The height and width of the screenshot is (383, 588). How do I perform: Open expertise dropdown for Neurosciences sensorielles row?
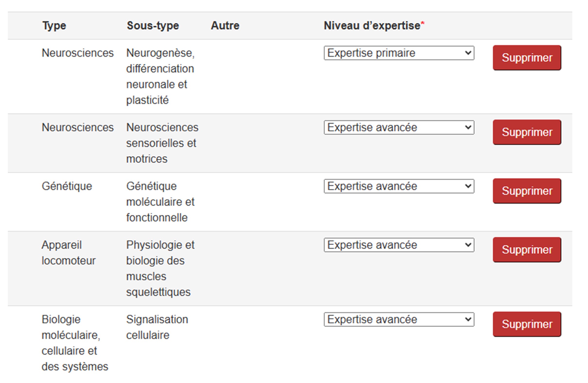click(x=399, y=127)
